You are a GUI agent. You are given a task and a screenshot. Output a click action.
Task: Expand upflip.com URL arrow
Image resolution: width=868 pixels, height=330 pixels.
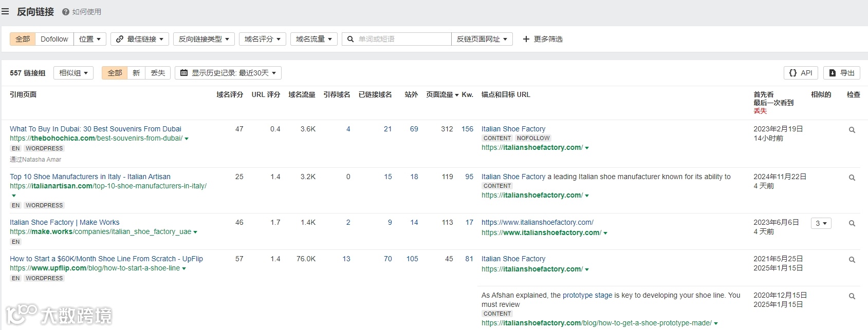184,268
